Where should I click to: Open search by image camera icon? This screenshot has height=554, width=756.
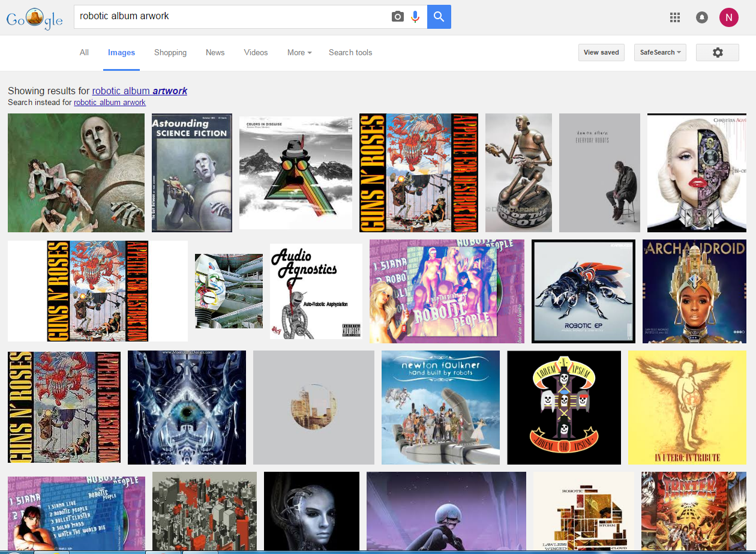pos(397,17)
